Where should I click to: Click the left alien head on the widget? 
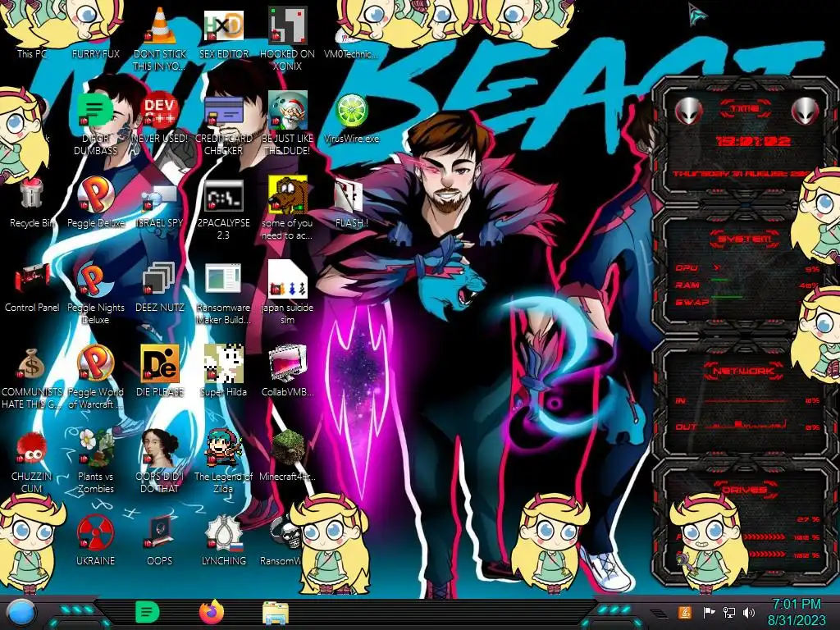689,111
